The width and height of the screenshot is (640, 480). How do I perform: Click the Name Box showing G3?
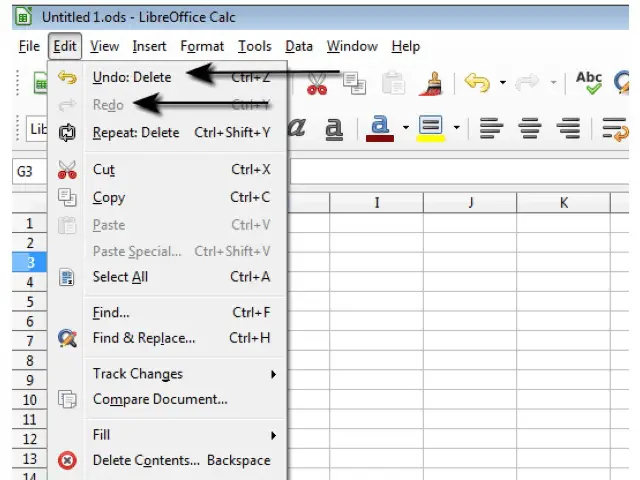pyautogui.click(x=29, y=171)
